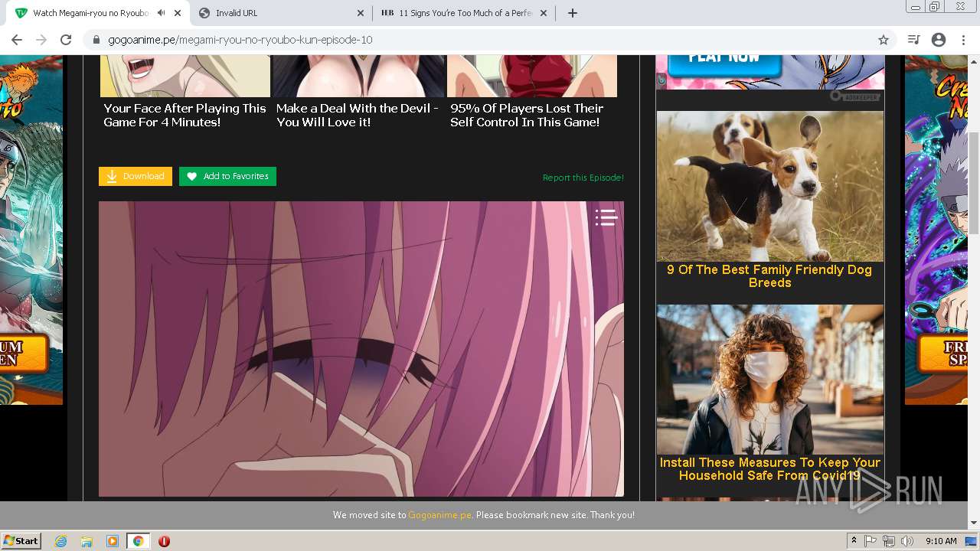The image size is (980, 551).
Task: Open '95% Of Players Lost' ad link
Action: tap(527, 116)
